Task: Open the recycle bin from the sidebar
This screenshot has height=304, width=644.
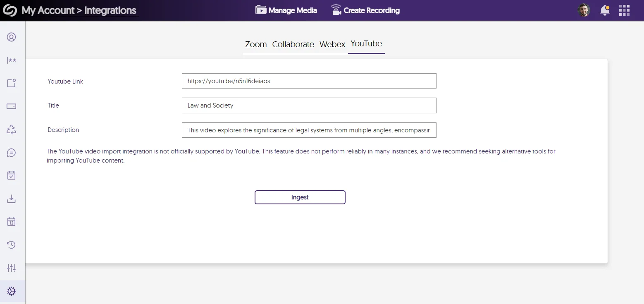Action: (12, 129)
